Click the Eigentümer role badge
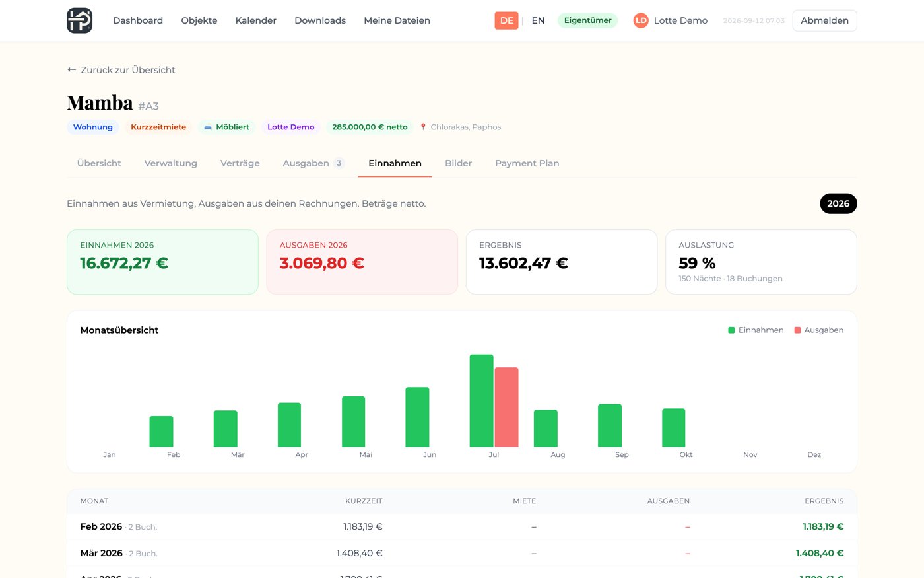 587,20
